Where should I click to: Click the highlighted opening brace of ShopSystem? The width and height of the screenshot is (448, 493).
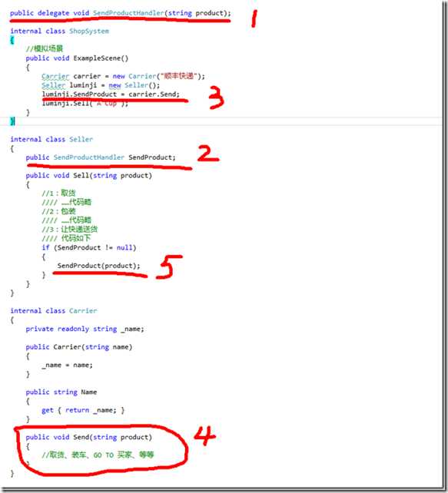[12, 40]
